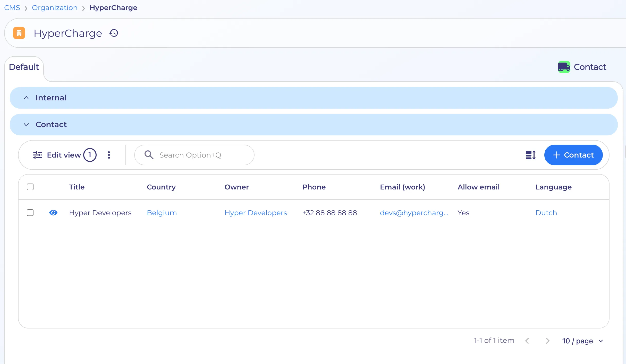Sort by the Allow email column header
The height and width of the screenshot is (364, 626).
pyautogui.click(x=479, y=187)
